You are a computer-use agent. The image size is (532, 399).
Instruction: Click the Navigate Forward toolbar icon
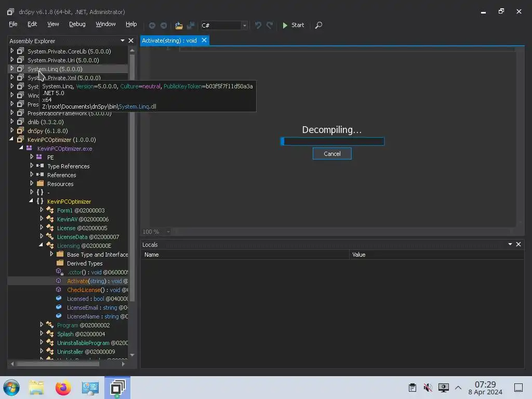click(x=164, y=25)
